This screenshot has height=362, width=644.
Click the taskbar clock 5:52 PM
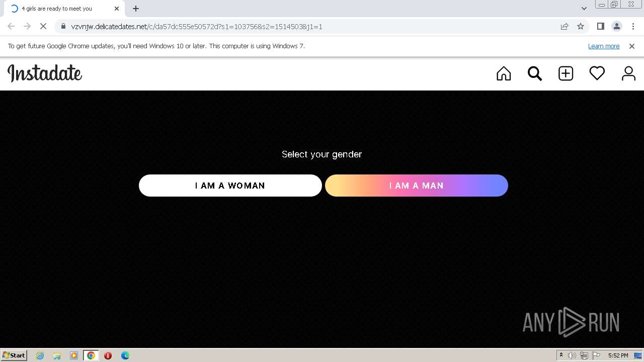[x=618, y=355]
